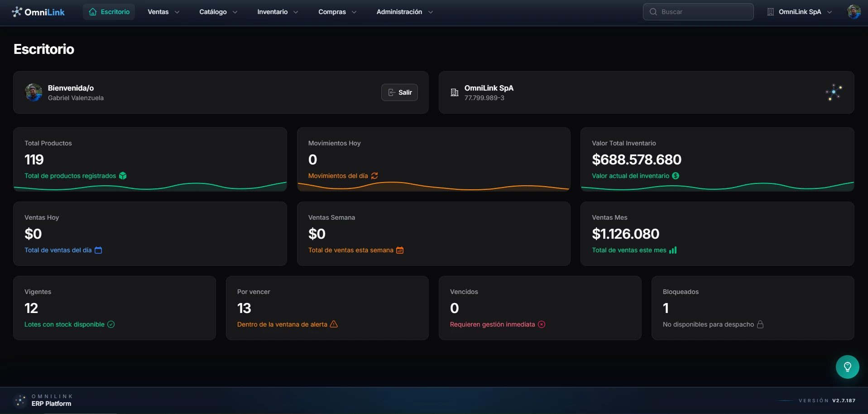Click the padlock icon in Bloqueados card
Viewport: 868px width, 414px height.
(x=760, y=324)
